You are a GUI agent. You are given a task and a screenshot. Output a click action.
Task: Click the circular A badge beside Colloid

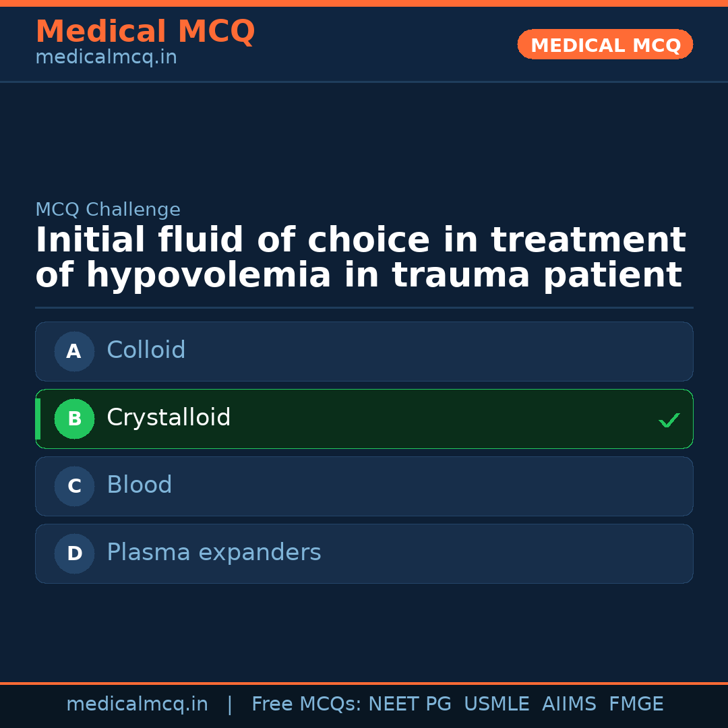pos(74,351)
